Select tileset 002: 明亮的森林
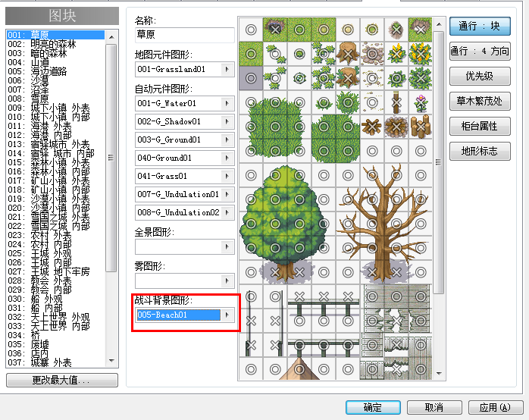This screenshot has height=420, width=529. point(55,44)
